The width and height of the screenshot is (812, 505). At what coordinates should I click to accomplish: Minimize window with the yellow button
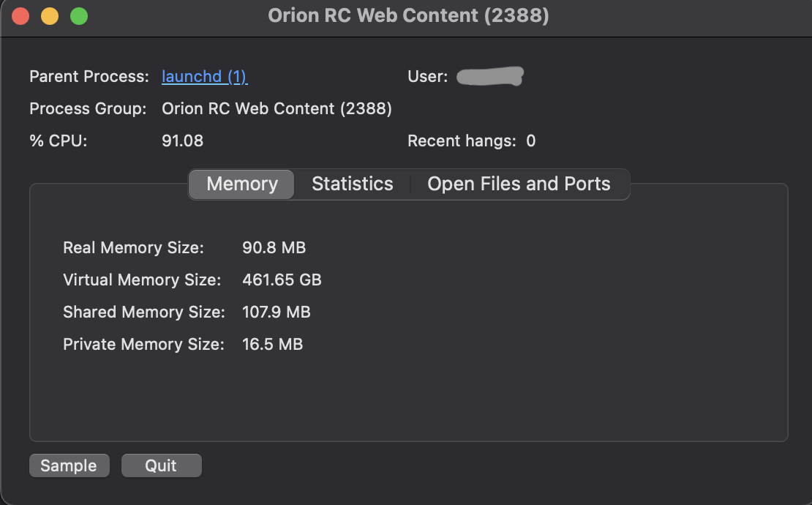point(50,16)
